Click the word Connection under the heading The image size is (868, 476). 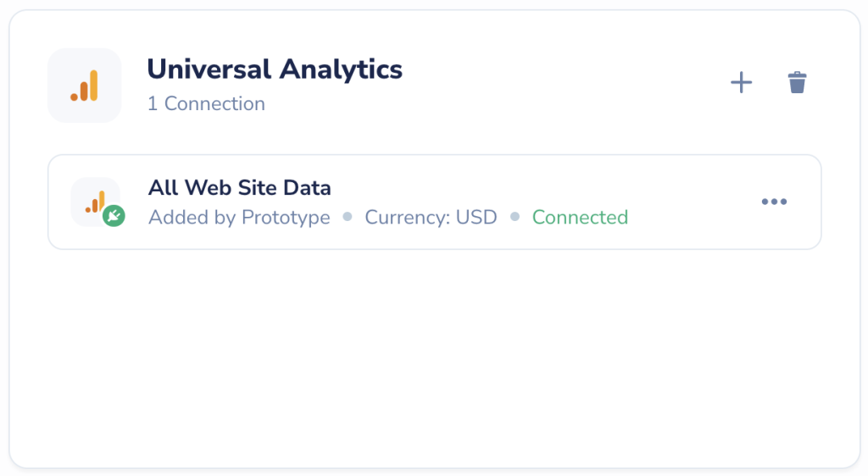pyautogui.click(x=214, y=104)
